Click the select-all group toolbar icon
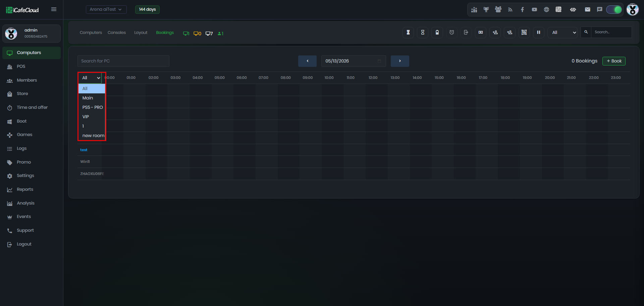 (x=524, y=32)
